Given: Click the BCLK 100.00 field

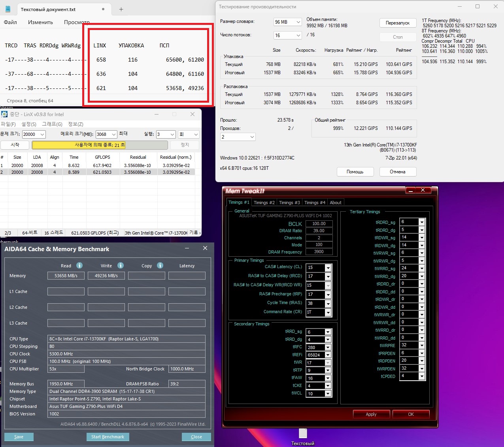Looking at the screenshot, I should click(x=319, y=223).
